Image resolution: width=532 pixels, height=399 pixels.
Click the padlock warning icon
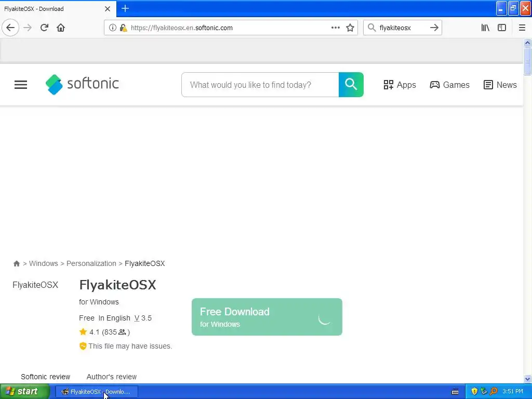(123, 28)
